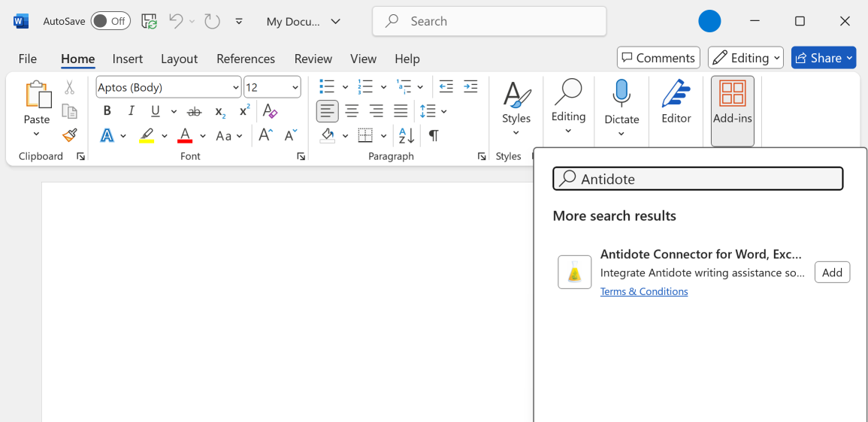
Task: Open the font name dropdown
Action: tap(235, 87)
